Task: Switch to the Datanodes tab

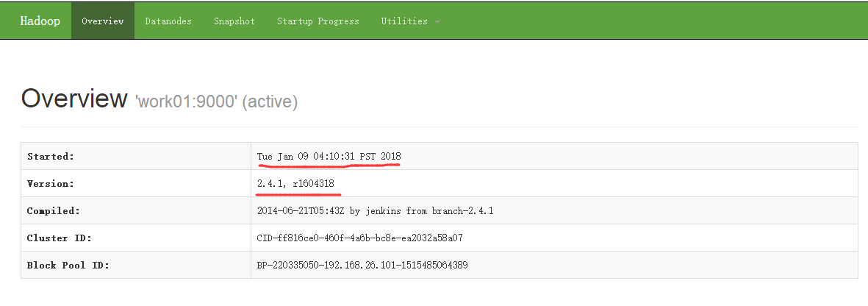Action: click(168, 21)
